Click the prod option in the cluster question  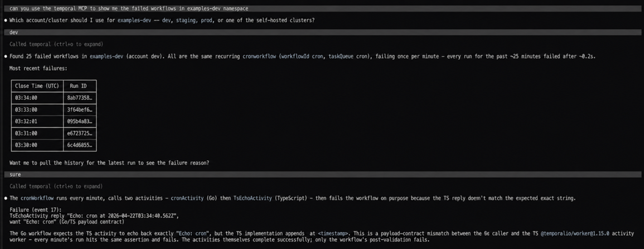tap(206, 20)
